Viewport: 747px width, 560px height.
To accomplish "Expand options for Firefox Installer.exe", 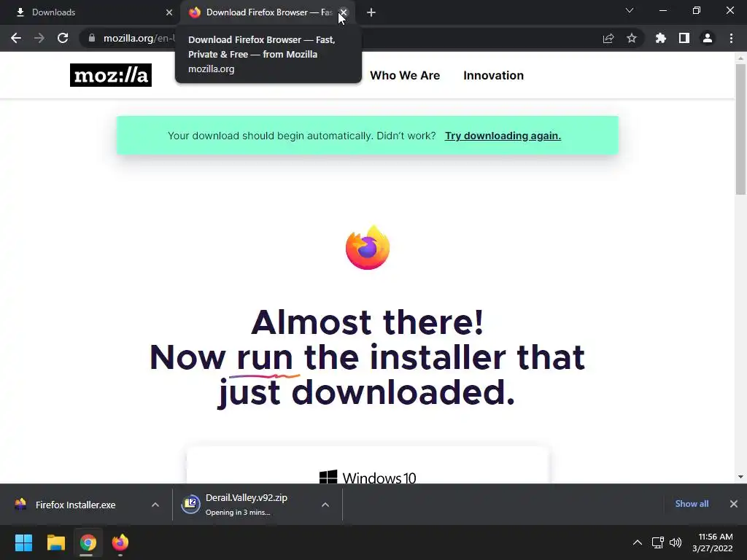I will (x=155, y=505).
